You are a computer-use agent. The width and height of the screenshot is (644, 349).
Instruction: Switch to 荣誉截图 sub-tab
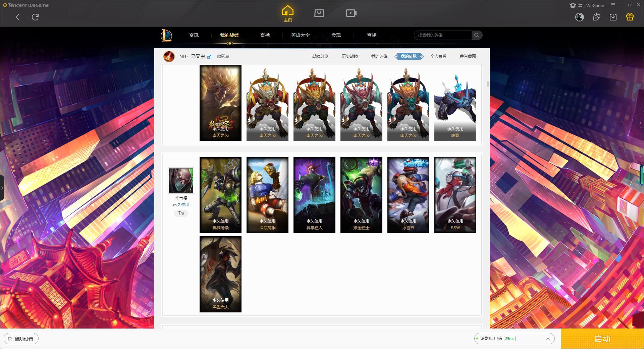pyautogui.click(x=468, y=56)
